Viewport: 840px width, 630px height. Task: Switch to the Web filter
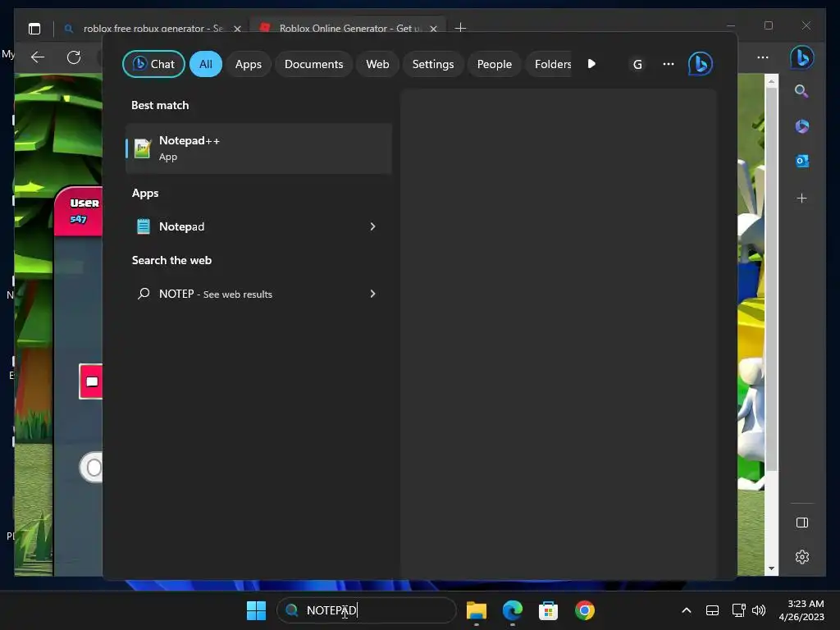pos(377,64)
